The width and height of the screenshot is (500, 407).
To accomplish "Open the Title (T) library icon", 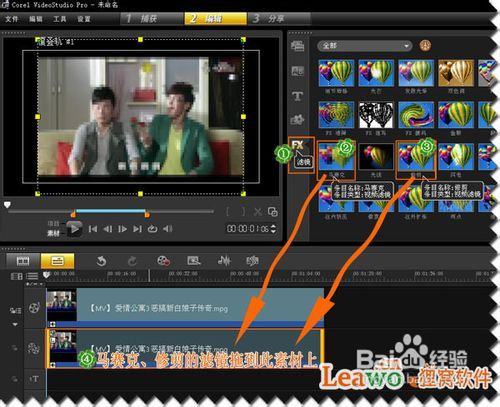I will pos(297,96).
